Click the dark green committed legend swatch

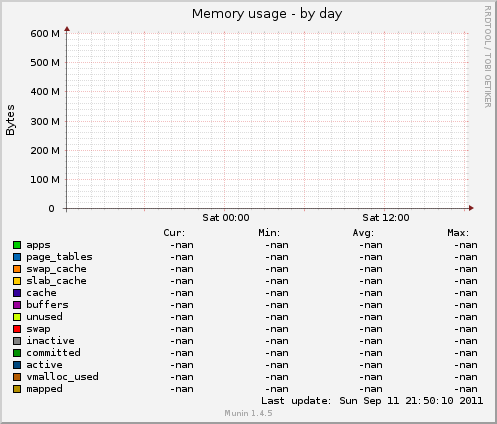click(x=17, y=353)
